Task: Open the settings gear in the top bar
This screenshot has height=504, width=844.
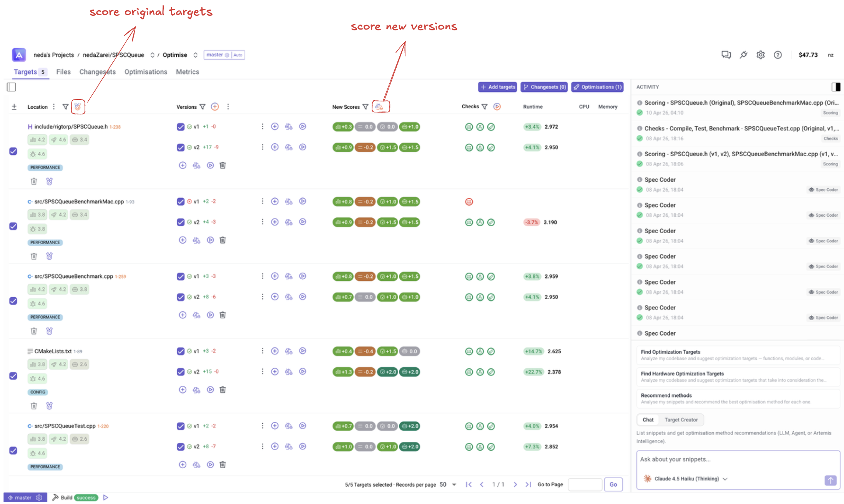Action: click(x=760, y=55)
